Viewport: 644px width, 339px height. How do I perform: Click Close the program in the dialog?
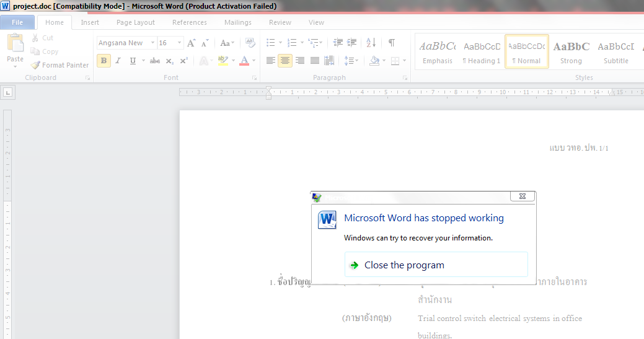pos(436,265)
